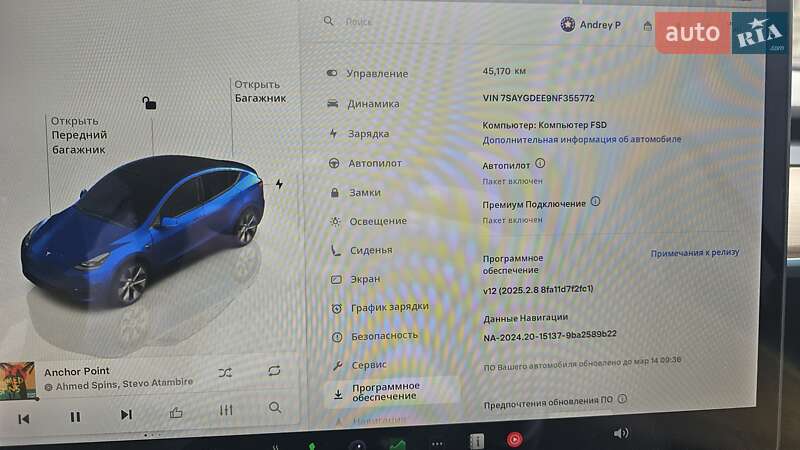Viewport: 800px width, 450px height.
Task: Open the Andrey P driver profile
Action: coord(591,25)
